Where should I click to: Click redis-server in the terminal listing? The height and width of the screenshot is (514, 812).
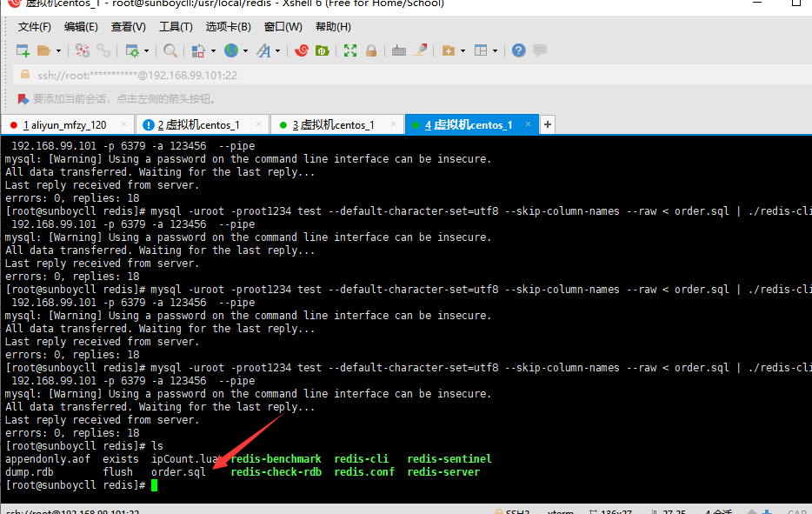pyautogui.click(x=443, y=472)
